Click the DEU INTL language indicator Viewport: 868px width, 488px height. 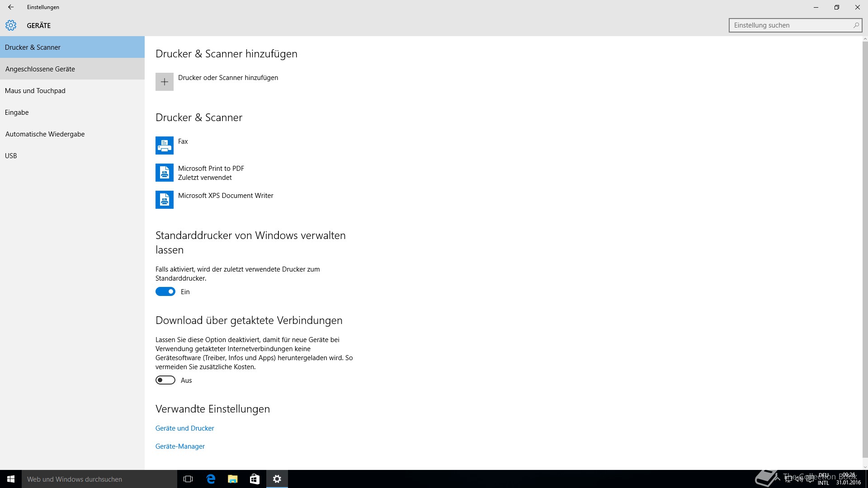click(824, 479)
